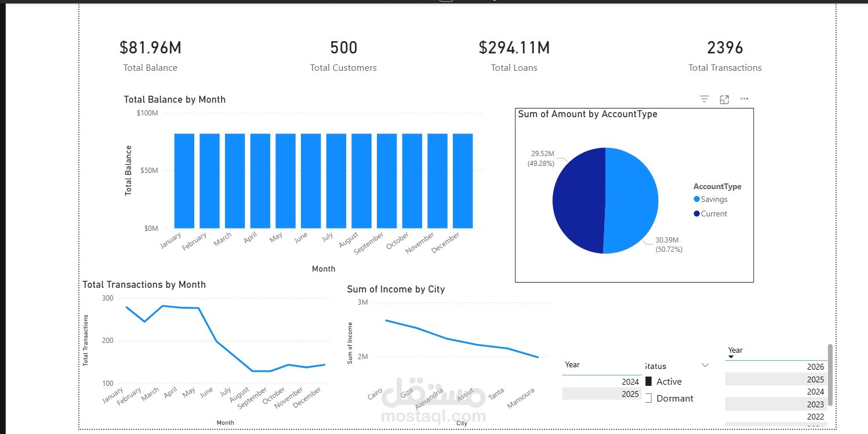Open the filter icon above the pie chart
The height and width of the screenshot is (434, 868).
704,99
